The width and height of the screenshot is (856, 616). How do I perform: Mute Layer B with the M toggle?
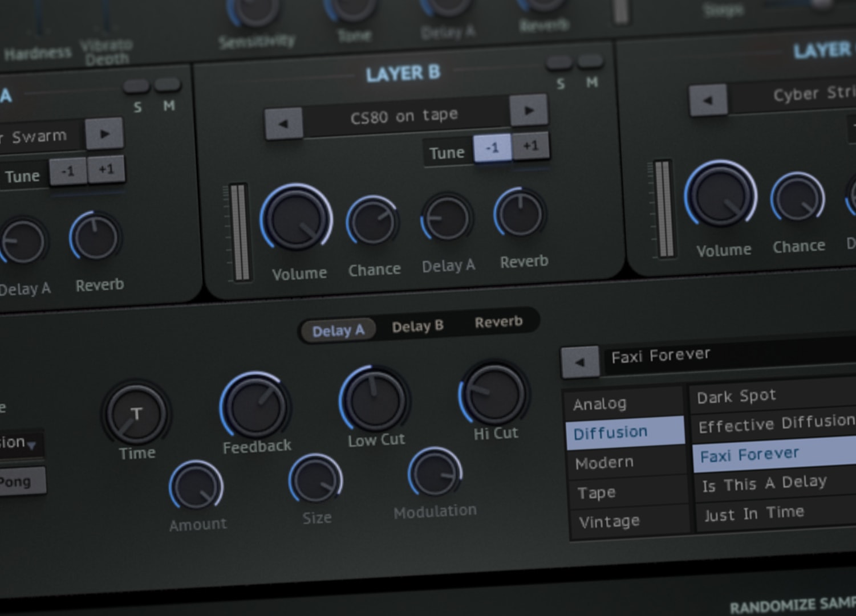tap(590, 60)
